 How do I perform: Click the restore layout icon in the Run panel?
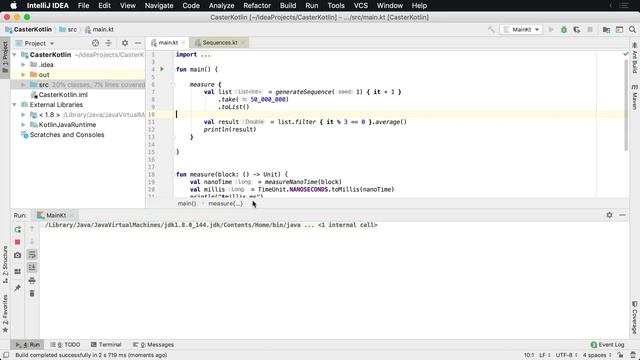[18, 271]
